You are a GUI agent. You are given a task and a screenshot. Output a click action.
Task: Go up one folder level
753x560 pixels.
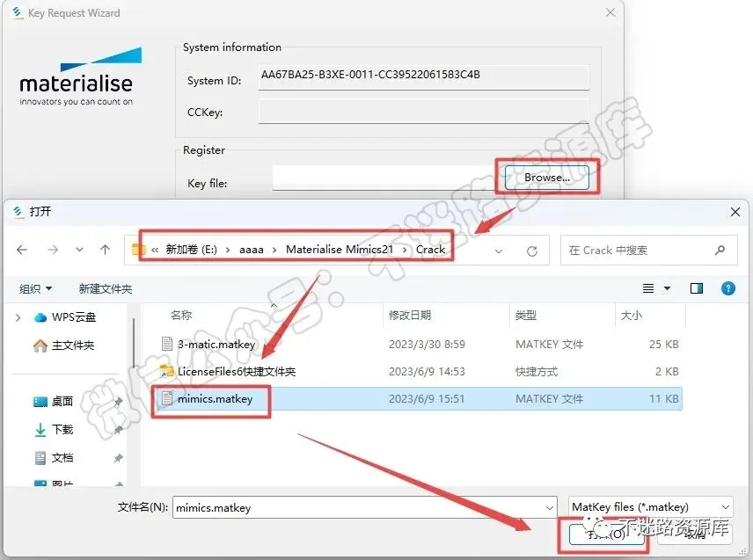coord(106,250)
